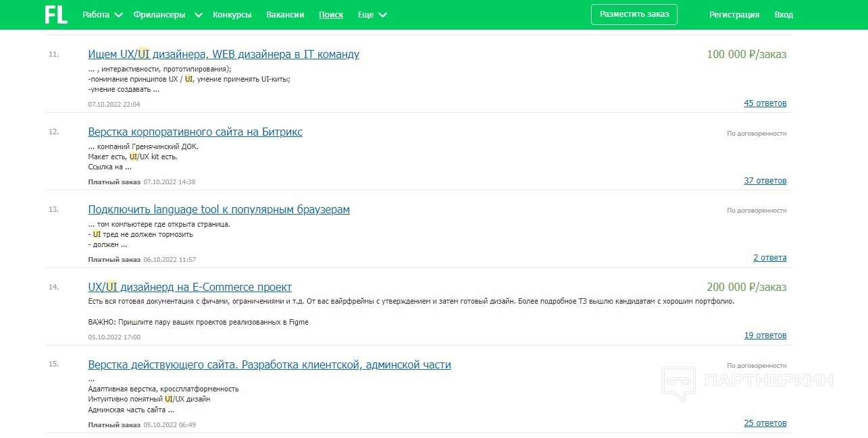This screenshot has width=868, height=438.
Task: Click the Вход login link
Action: click(784, 15)
